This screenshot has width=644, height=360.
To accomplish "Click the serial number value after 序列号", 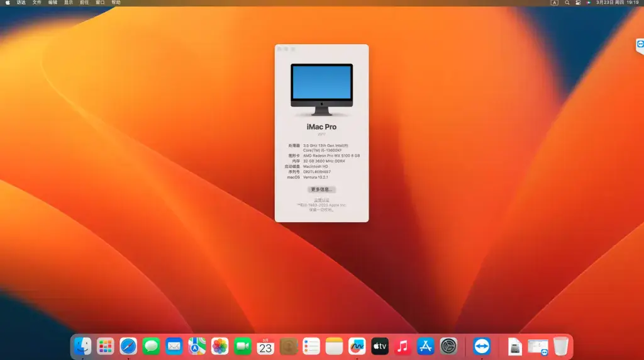I will click(x=317, y=172).
